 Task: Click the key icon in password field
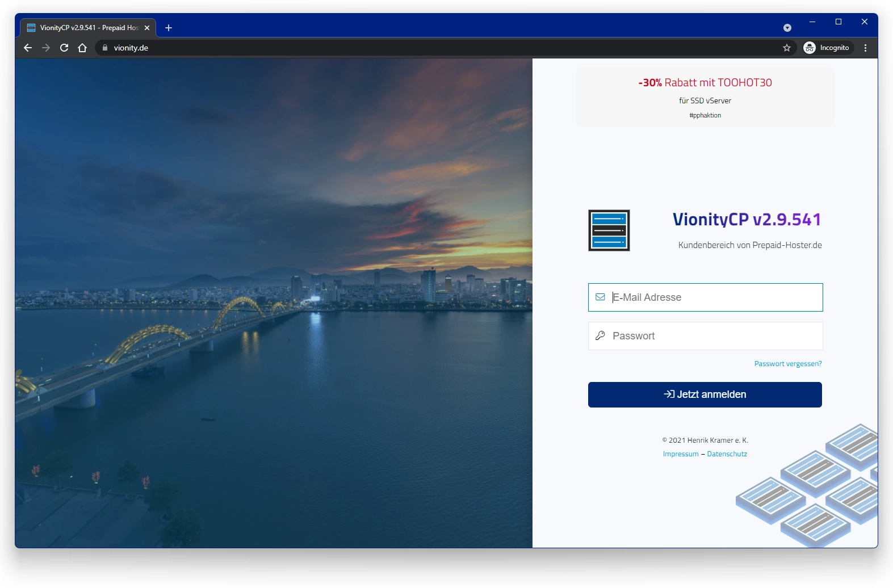coord(600,335)
